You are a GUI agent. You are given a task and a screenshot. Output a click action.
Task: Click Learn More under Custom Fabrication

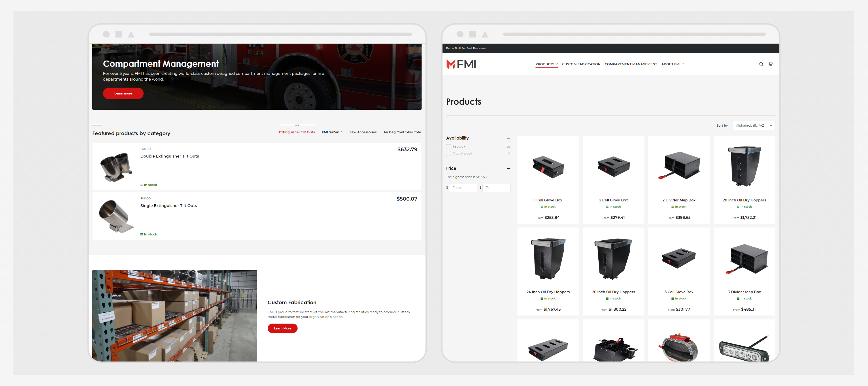[282, 328]
